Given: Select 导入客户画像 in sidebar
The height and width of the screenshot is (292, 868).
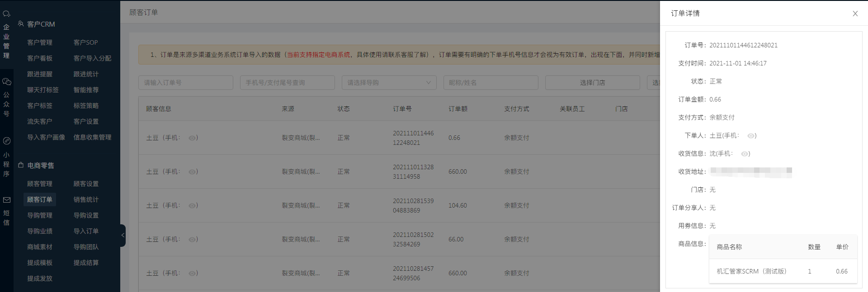Looking at the screenshot, I should pyautogui.click(x=46, y=137).
